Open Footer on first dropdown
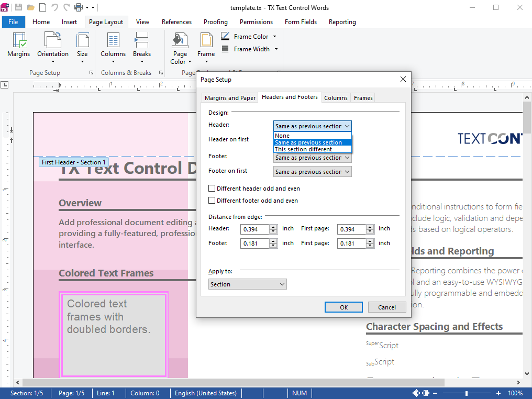The image size is (532, 399). pos(312,172)
